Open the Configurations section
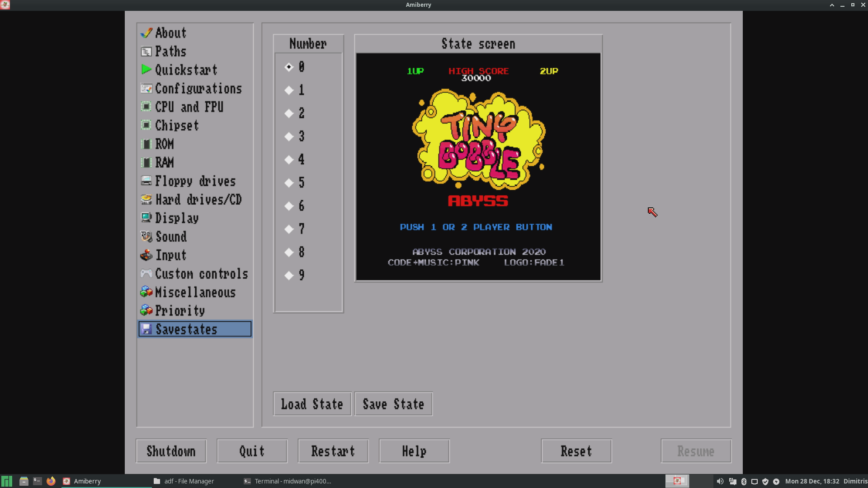 tap(198, 88)
